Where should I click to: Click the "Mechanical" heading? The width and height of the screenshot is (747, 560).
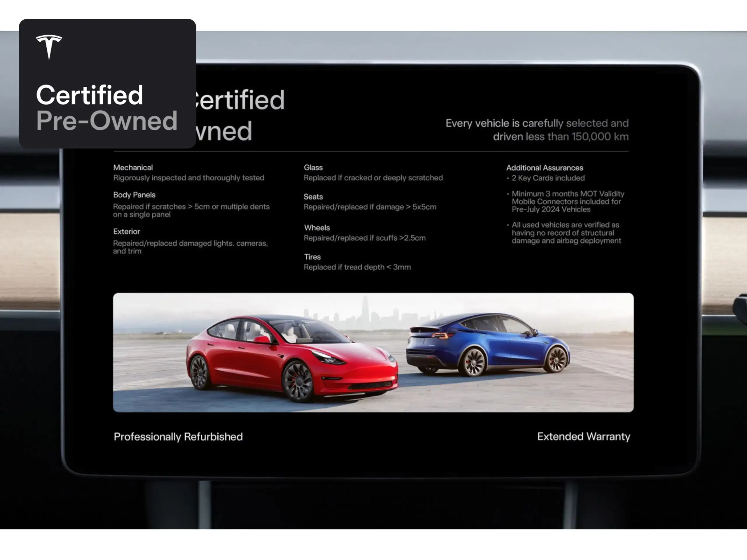(x=133, y=167)
